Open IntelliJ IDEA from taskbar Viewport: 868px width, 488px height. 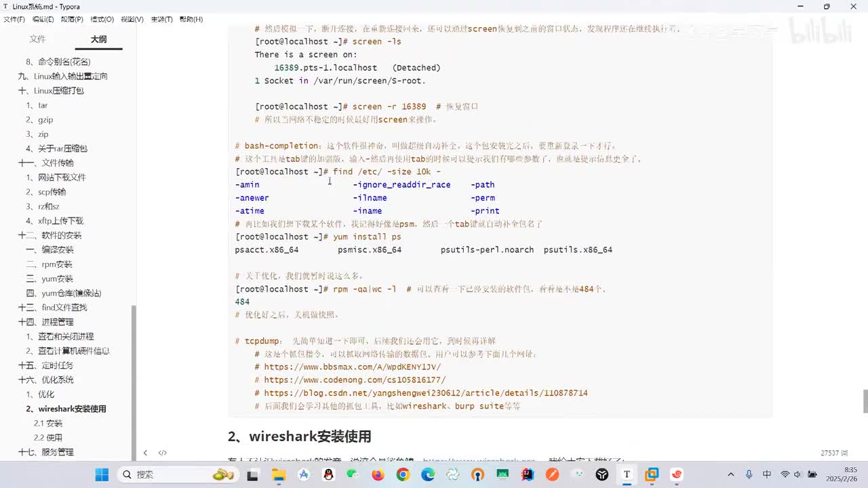pos(528,474)
